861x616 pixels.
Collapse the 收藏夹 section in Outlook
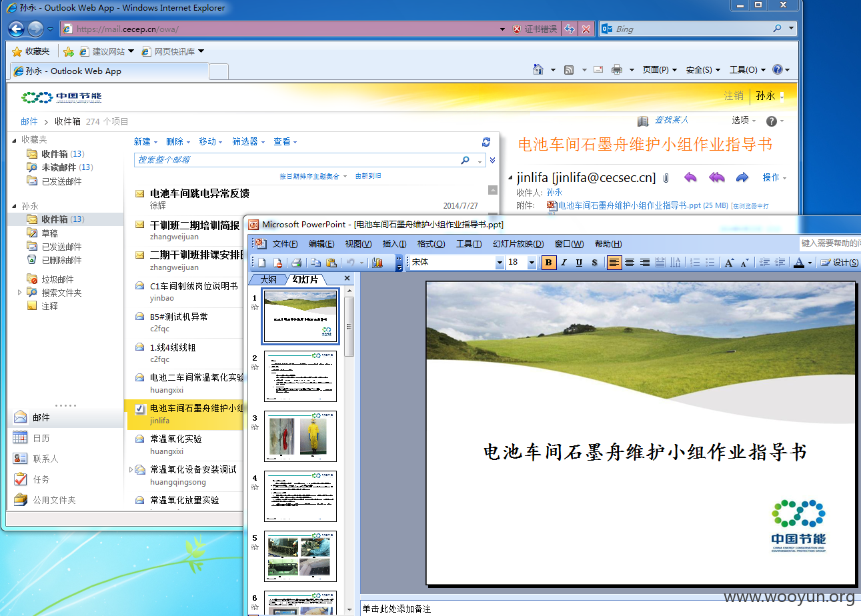click(x=15, y=140)
